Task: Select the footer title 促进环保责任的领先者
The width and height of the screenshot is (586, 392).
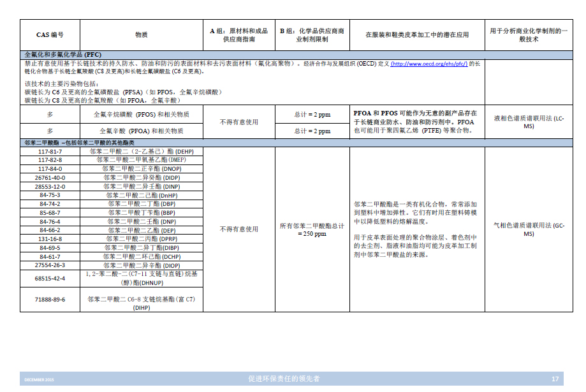Action: [284, 379]
